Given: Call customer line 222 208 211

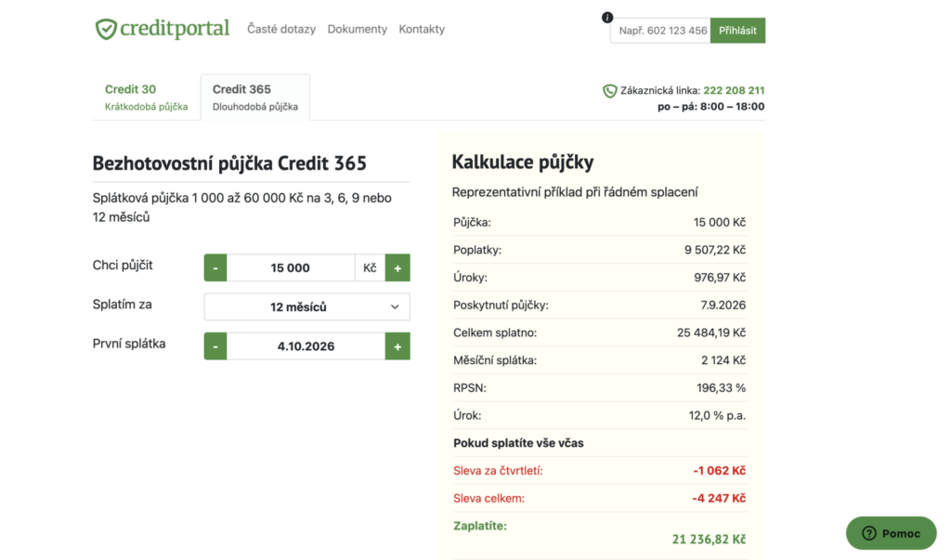Looking at the screenshot, I should point(734,90).
